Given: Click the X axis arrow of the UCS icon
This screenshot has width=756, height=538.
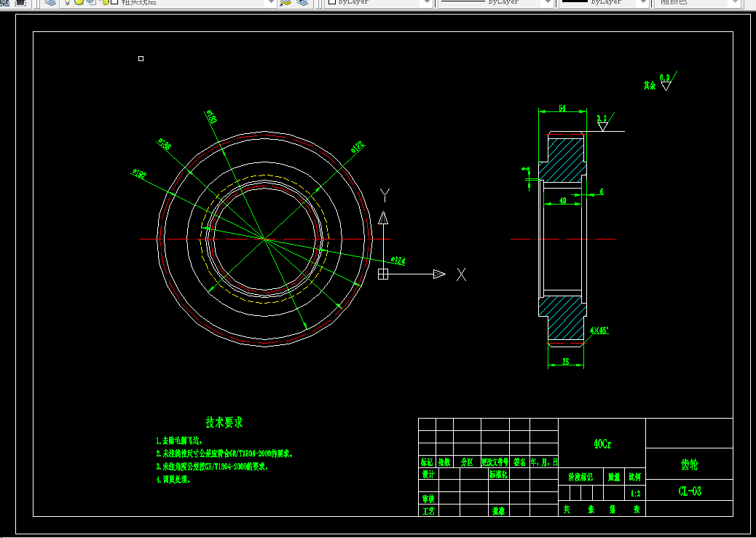Looking at the screenshot, I should (x=439, y=274).
